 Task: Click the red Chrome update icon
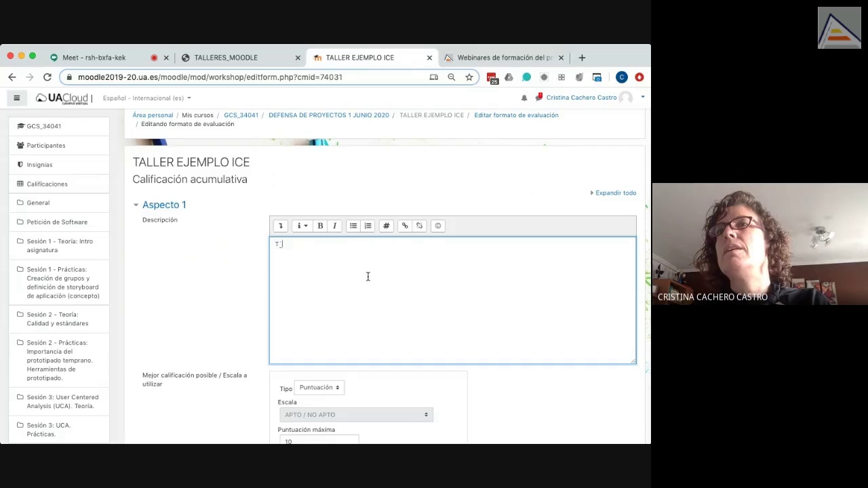coord(639,77)
